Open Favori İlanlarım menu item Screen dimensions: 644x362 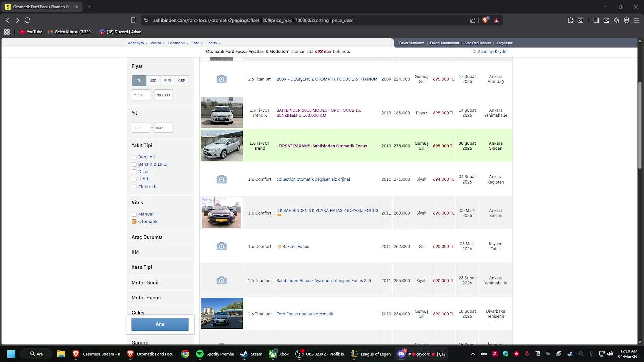coord(412,43)
